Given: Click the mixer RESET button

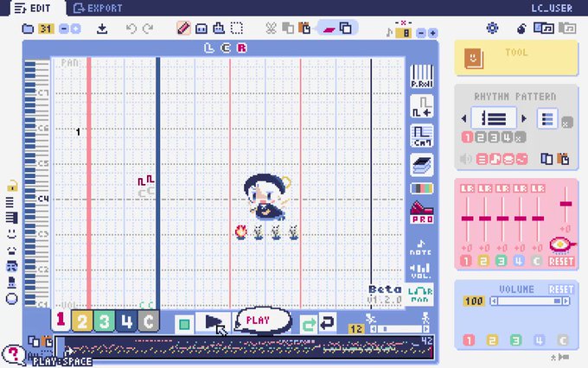Looking at the screenshot, I should click(x=561, y=261).
